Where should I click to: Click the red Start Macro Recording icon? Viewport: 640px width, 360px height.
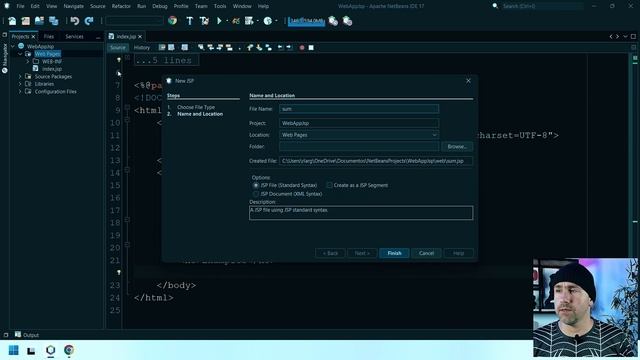coord(302,48)
